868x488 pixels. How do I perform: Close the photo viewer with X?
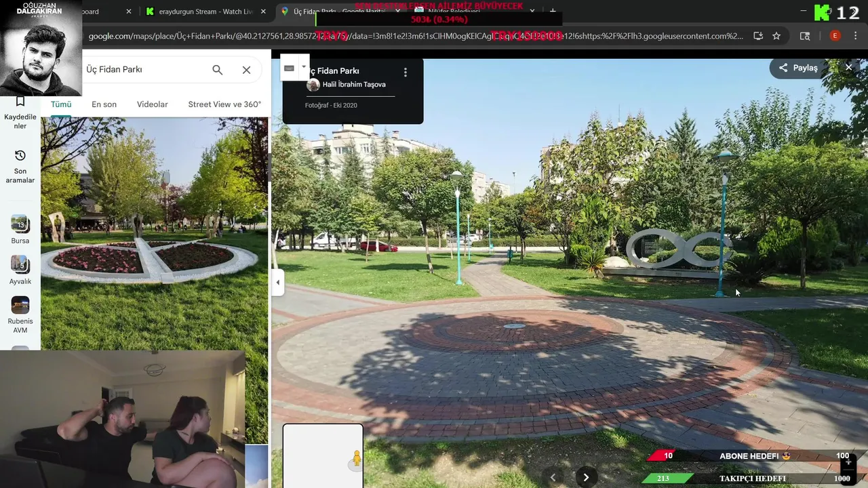[x=848, y=67]
